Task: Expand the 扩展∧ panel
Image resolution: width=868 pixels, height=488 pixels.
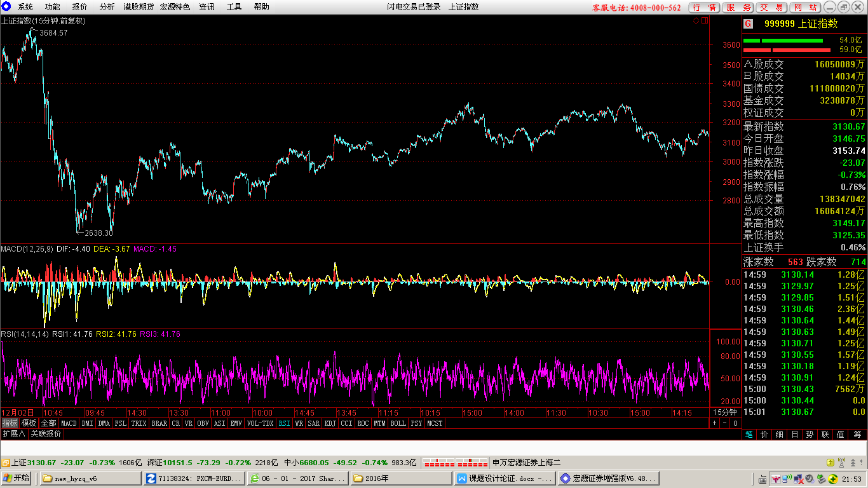Action: coord(14,433)
